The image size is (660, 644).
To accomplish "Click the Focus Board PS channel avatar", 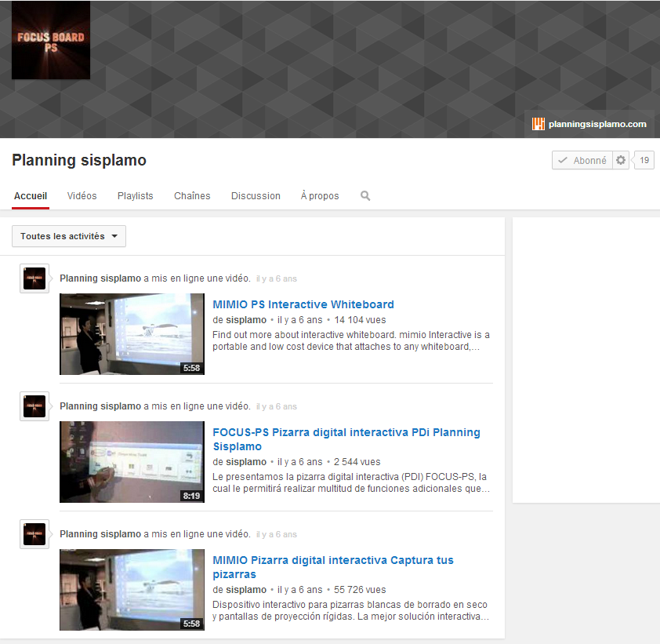I will pos(51,40).
